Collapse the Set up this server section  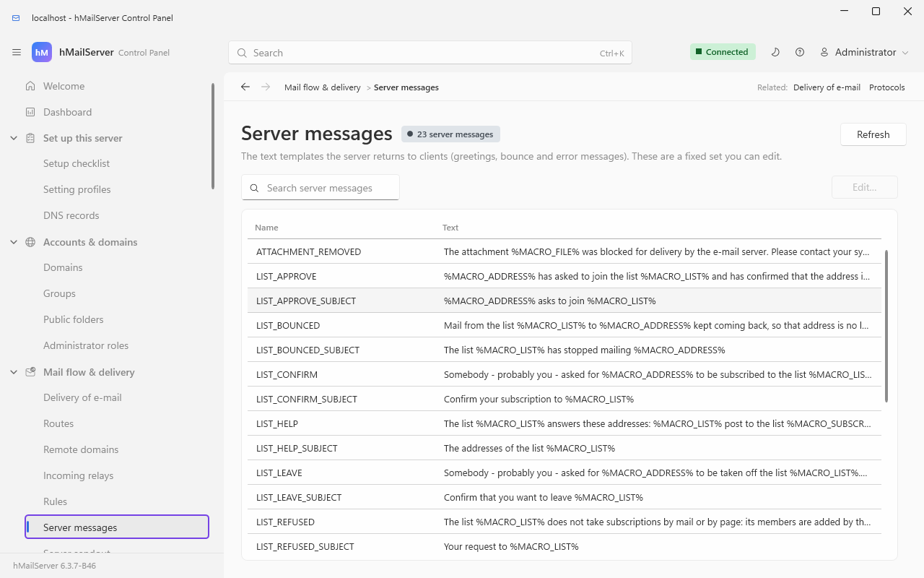14,138
